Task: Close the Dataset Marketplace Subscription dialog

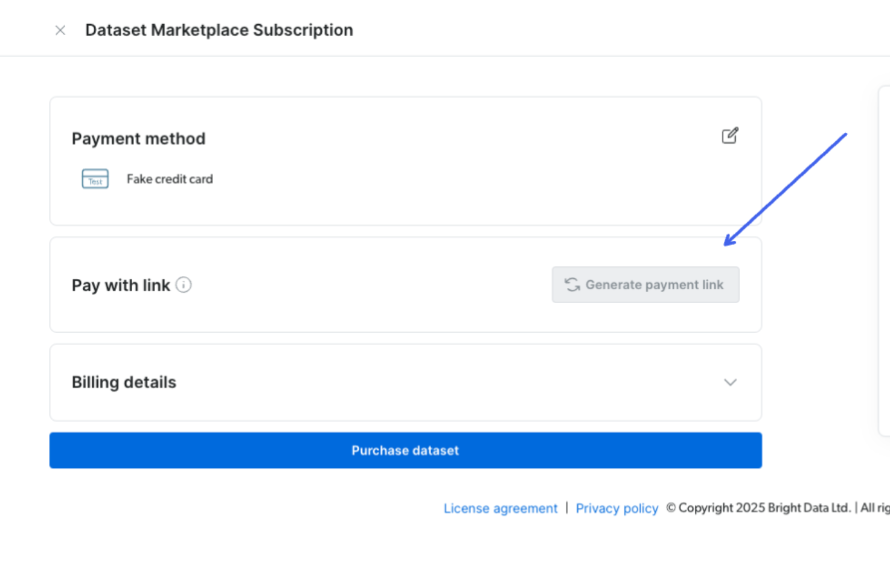Action: point(60,30)
